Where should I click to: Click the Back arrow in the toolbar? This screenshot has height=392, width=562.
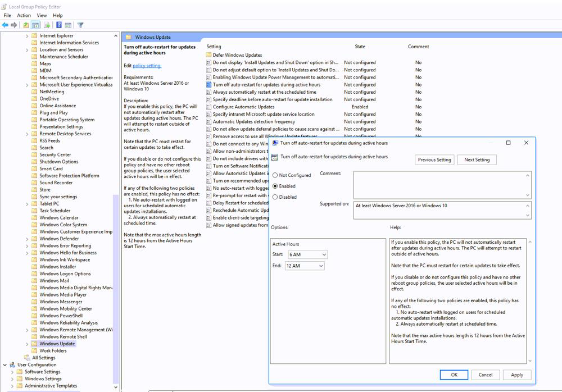6,25
